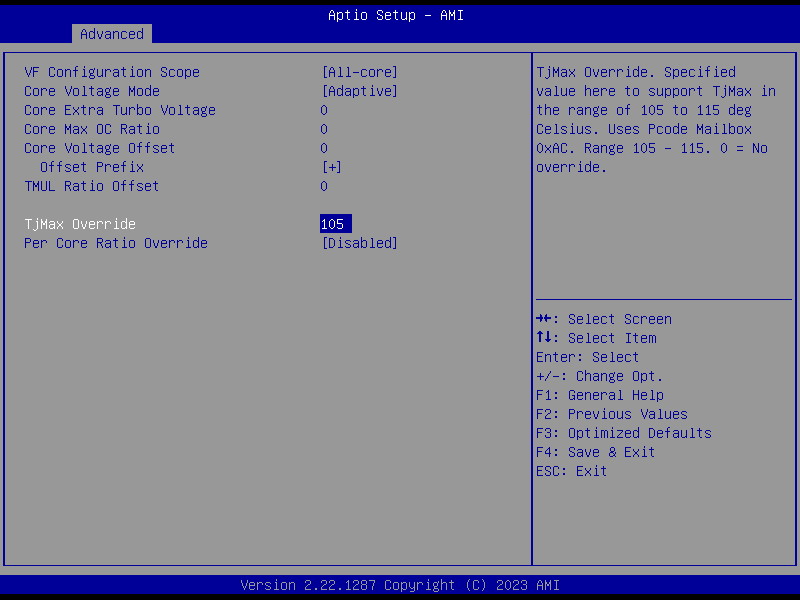This screenshot has height=600, width=800.
Task: Select the TMUL Ratio Offset value 0
Action: point(324,186)
